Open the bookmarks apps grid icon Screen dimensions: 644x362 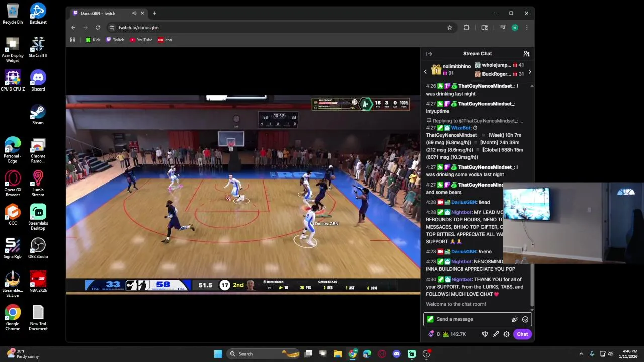[x=73, y=40]
